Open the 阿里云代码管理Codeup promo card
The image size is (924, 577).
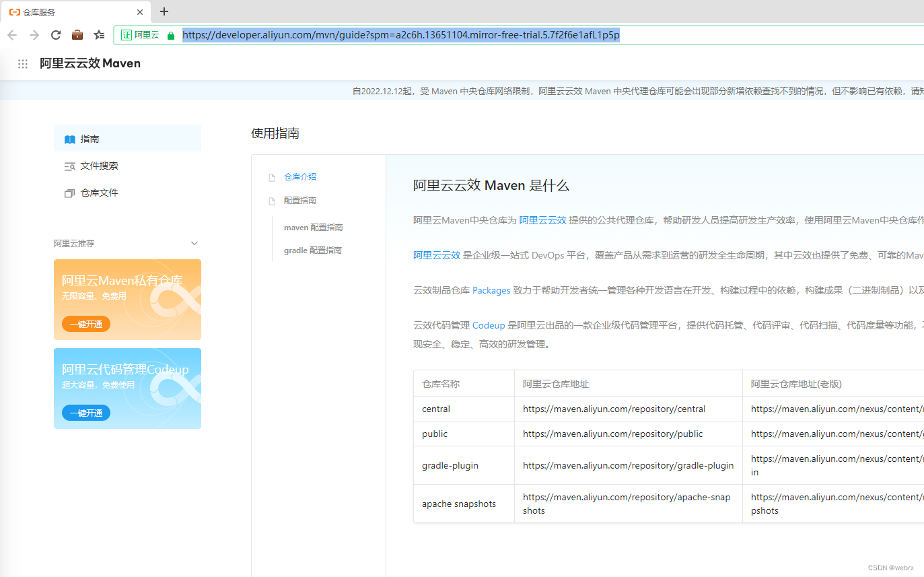click(x=127, y=388)
